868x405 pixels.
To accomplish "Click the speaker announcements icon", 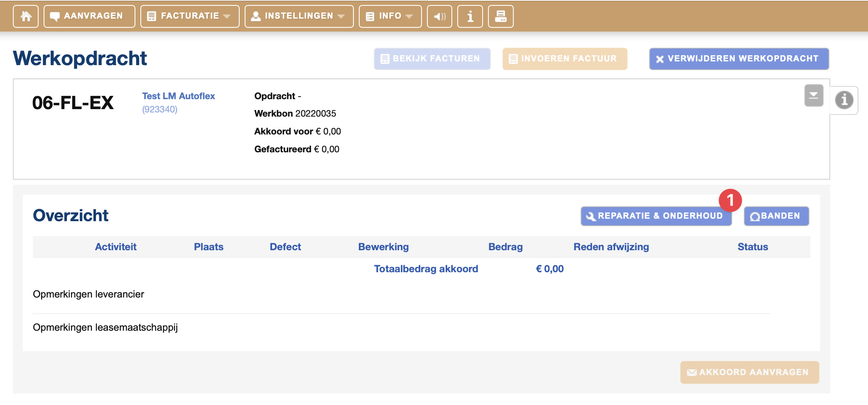I will click(x=439, y=17).
